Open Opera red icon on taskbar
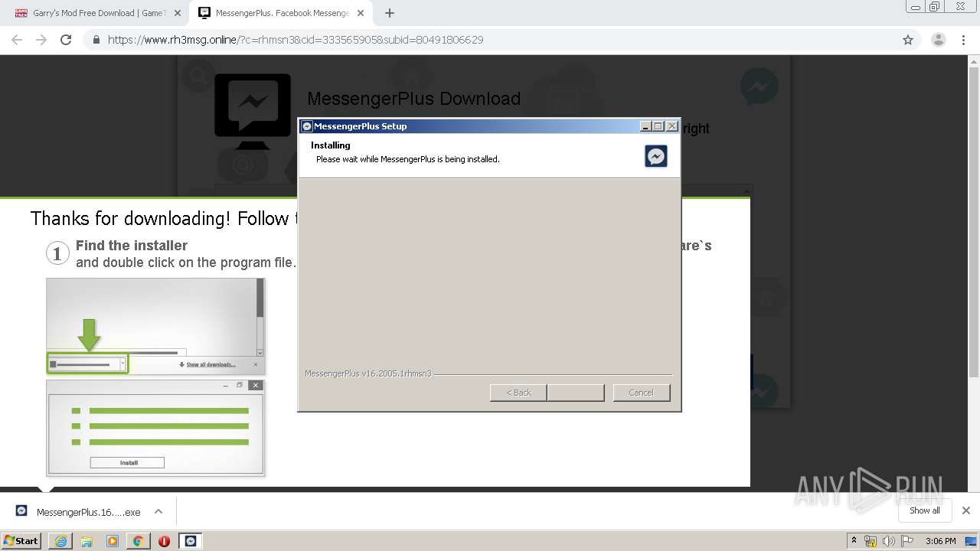Screen dimensions: 980x551 point(164,541)
